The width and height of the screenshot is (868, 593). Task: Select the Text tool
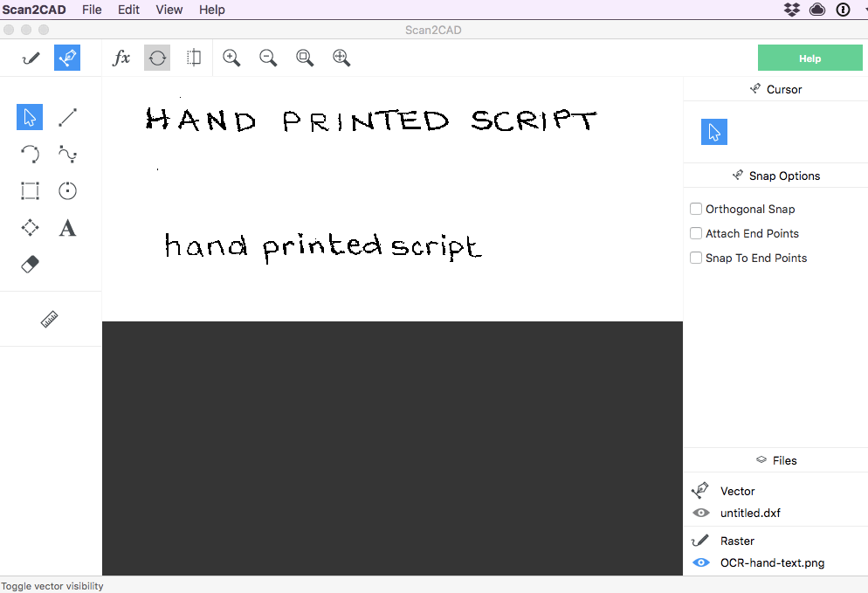67,227
